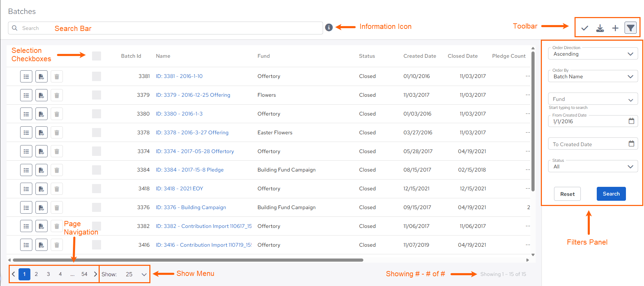
Task: Go to next page arrow
Action: tap(95, 274)
